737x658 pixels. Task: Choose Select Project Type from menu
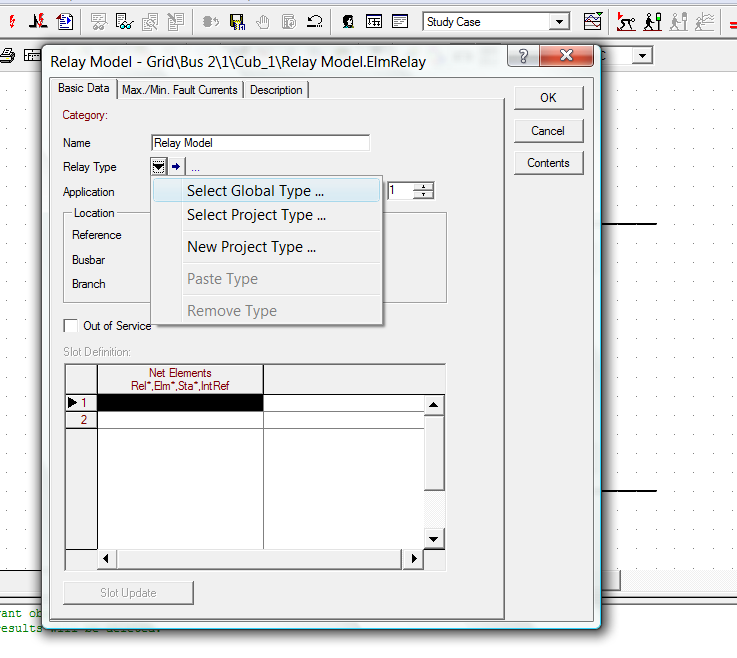click(x=256, y=215)
